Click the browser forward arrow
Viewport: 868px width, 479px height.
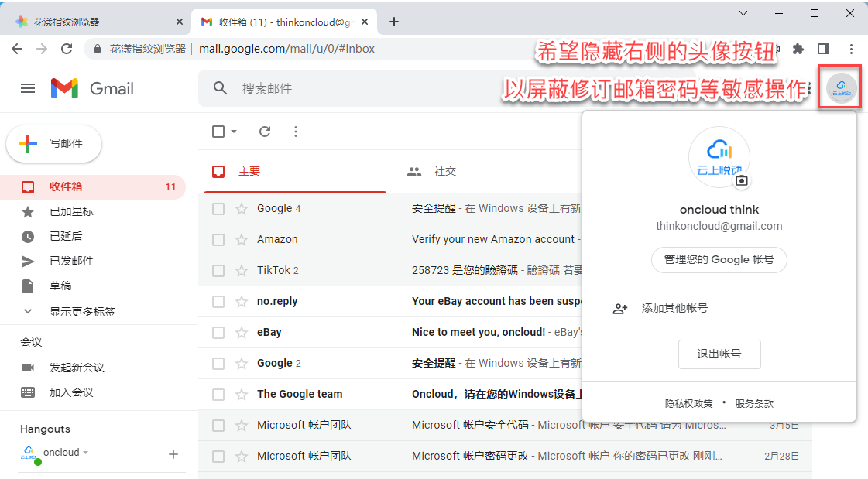click(42, 49)
